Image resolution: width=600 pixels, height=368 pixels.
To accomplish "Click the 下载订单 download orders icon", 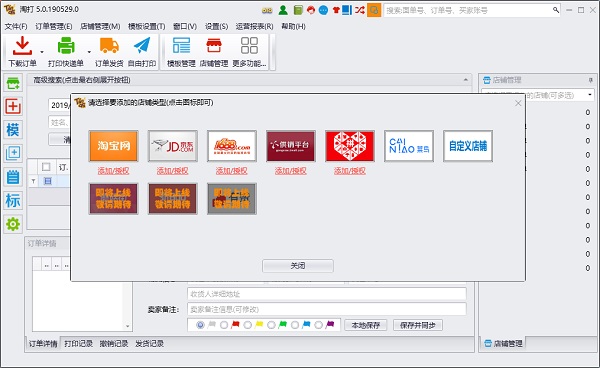I will 22,46.
